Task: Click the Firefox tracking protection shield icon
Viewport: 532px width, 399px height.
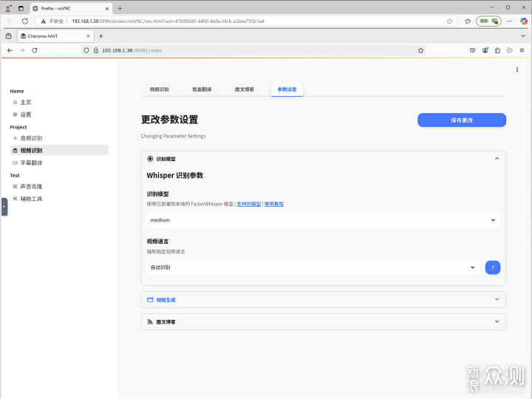Action: (x=86, y=50)
